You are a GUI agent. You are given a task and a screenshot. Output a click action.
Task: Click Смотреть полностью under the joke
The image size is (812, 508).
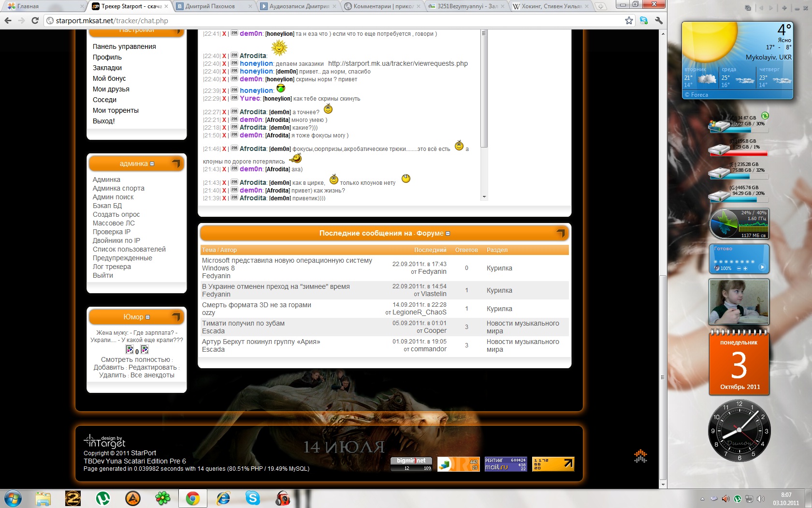135,359
